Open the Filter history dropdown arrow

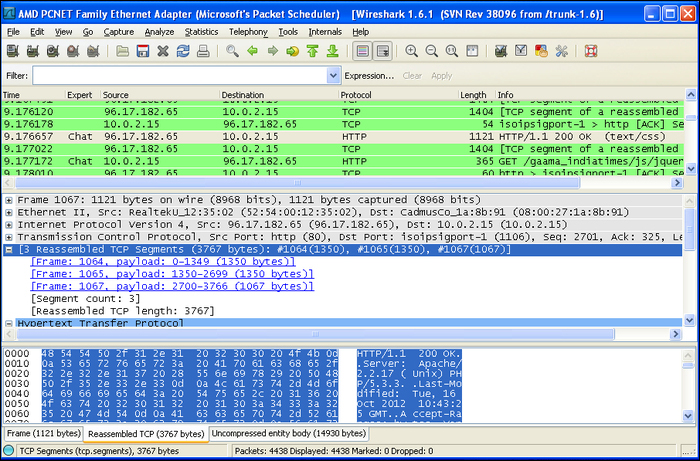[333, 76]
